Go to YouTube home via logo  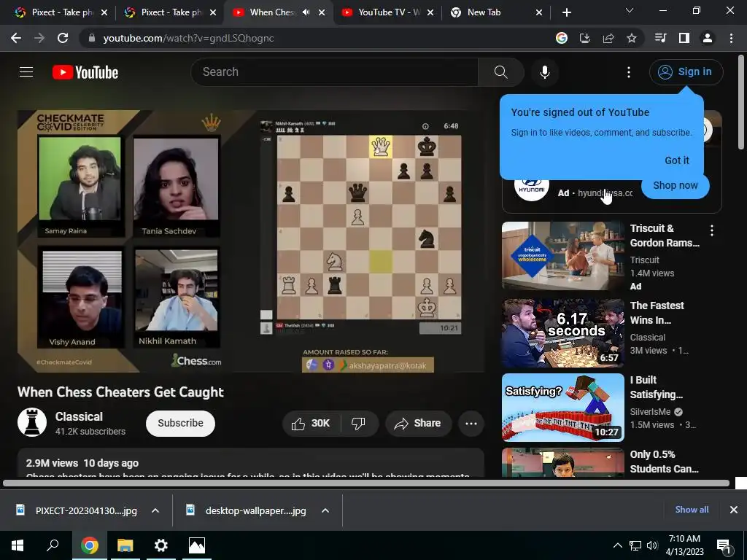pyautogui.click(x=85, y=72)
